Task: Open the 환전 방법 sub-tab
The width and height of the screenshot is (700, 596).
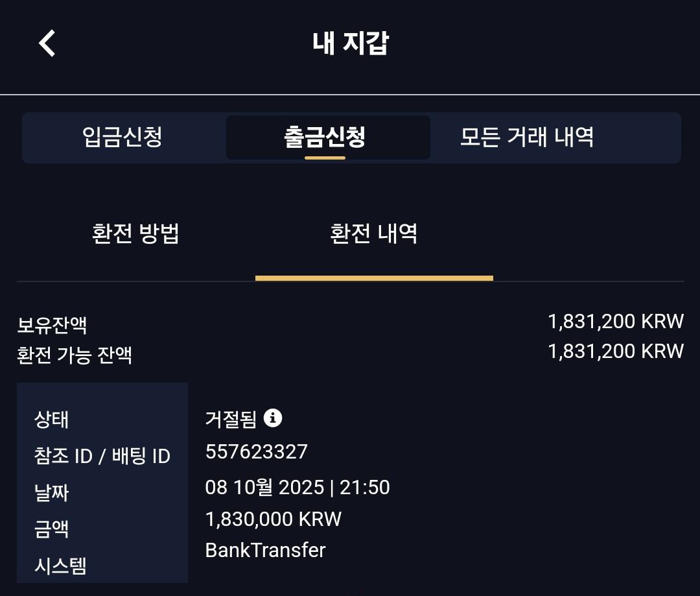Action: (135, 233)
